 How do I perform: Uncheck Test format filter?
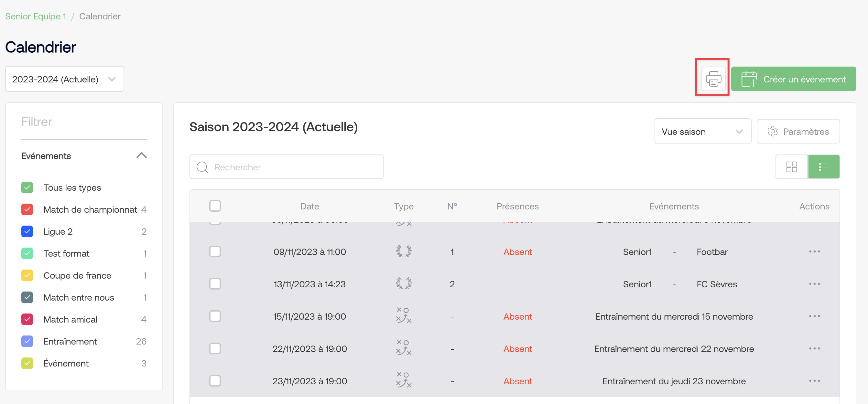tap(27, 253)
